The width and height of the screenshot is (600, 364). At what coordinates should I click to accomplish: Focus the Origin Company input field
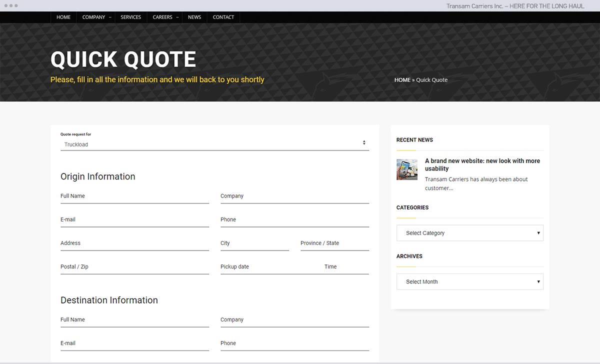click(294, 196)
